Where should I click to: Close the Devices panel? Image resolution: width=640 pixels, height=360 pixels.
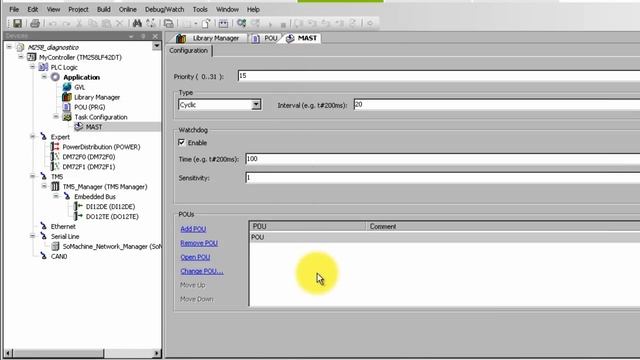(x=155, y=36)
